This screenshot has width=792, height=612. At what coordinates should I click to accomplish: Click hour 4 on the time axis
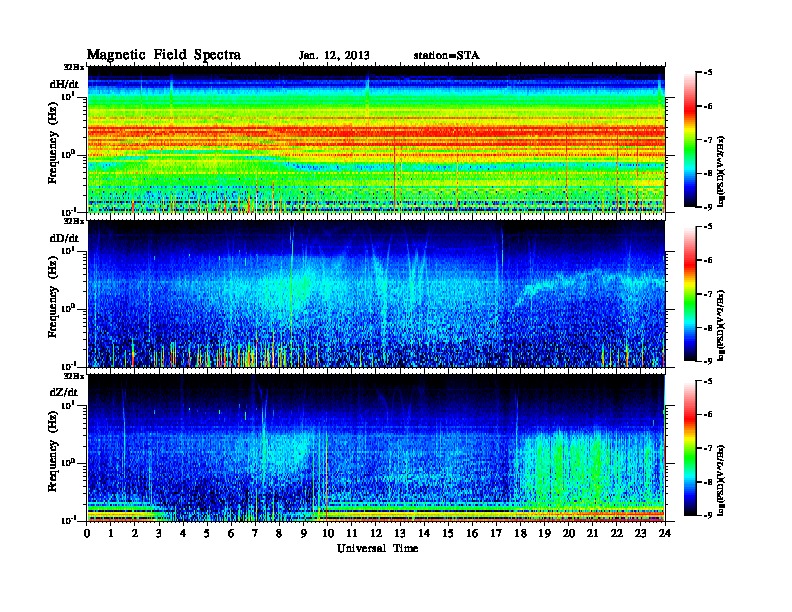183,533
